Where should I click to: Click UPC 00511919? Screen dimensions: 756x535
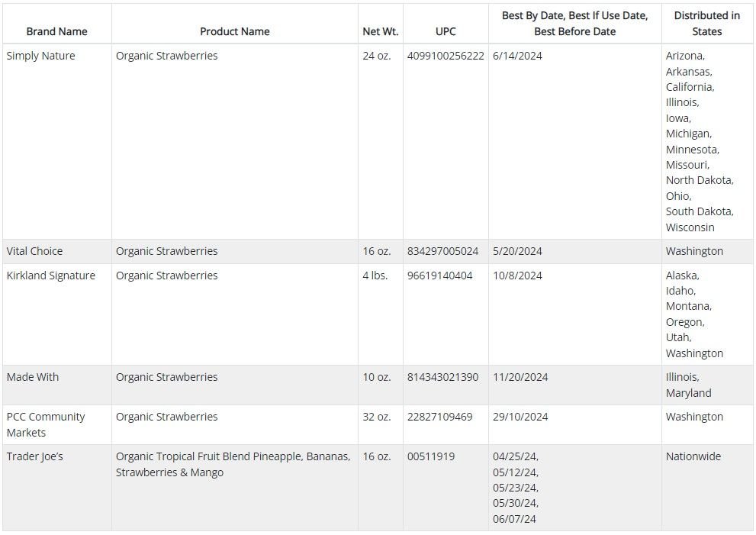(431, 456)
